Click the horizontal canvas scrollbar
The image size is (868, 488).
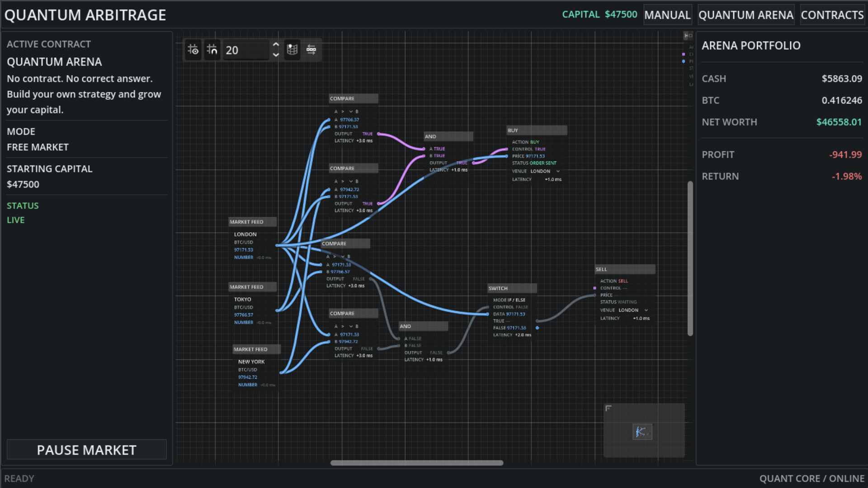coord(416,463)
